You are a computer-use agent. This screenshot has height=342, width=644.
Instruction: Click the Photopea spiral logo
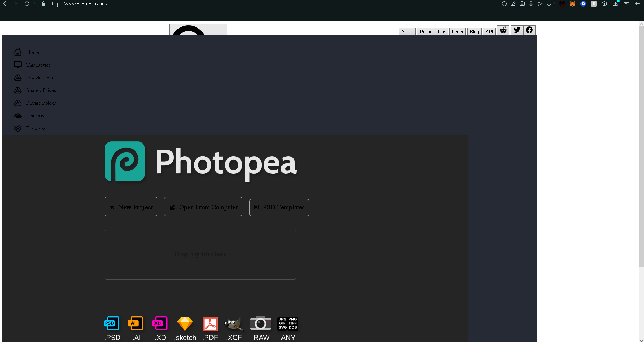pos(125,161)
